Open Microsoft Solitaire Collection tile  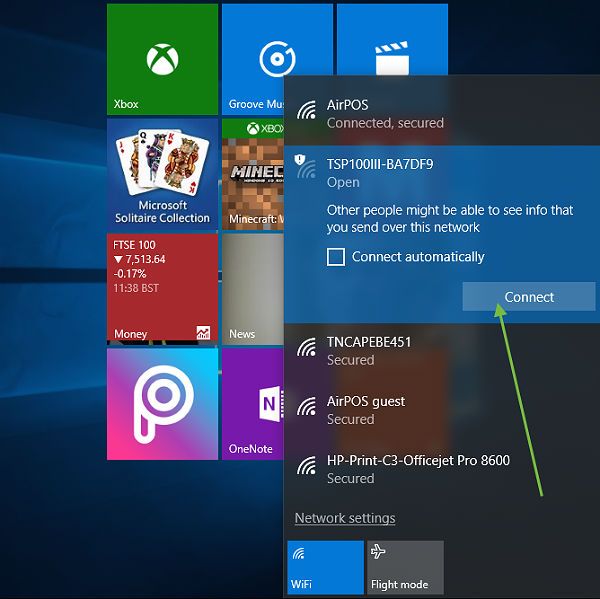tap(162, 174)
